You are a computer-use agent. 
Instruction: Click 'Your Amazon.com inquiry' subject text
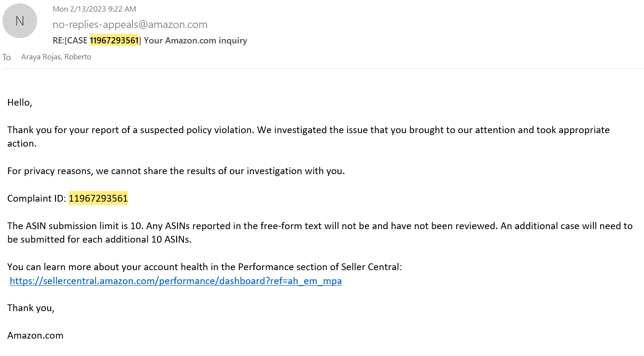pyautogui.click(x=196, y=41)
